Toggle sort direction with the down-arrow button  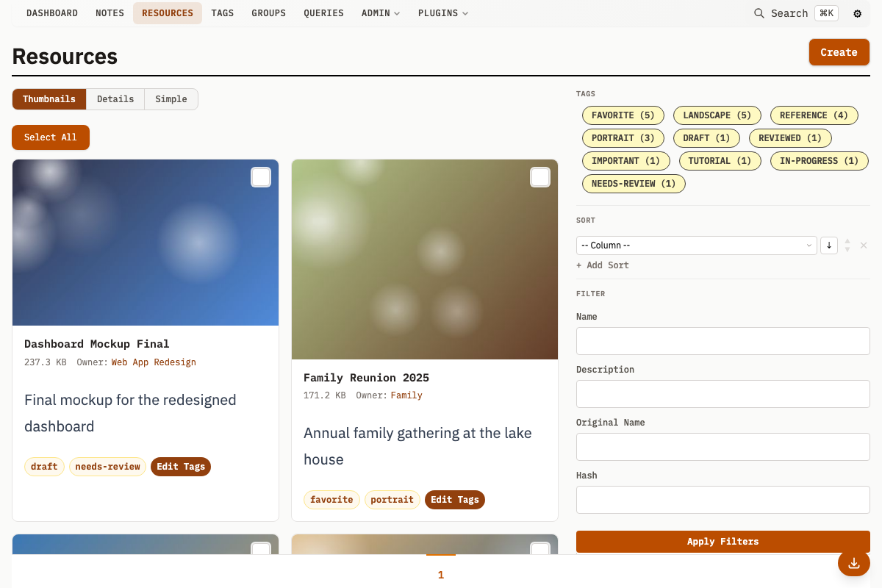point(829,245)
